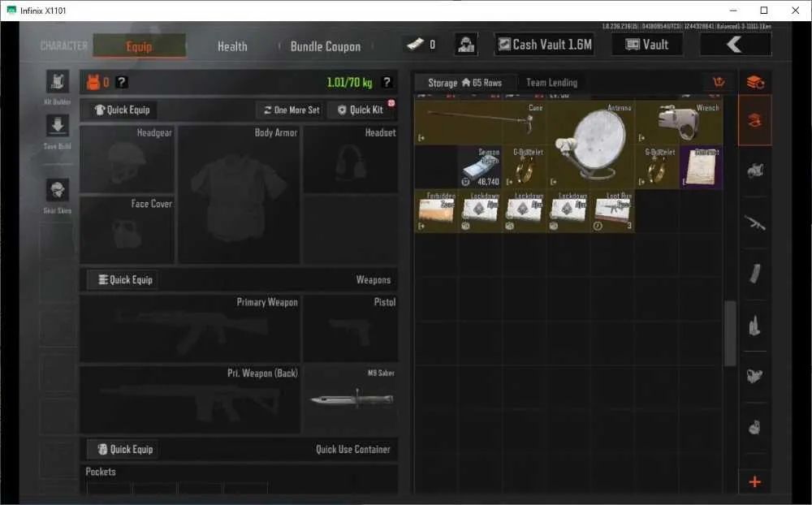
Task: Click One More Set button
Action: 292,110
